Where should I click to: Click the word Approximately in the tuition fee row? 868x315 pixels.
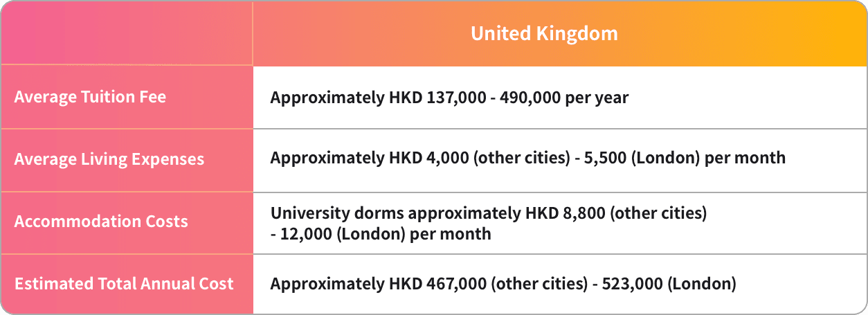(324, 98)
